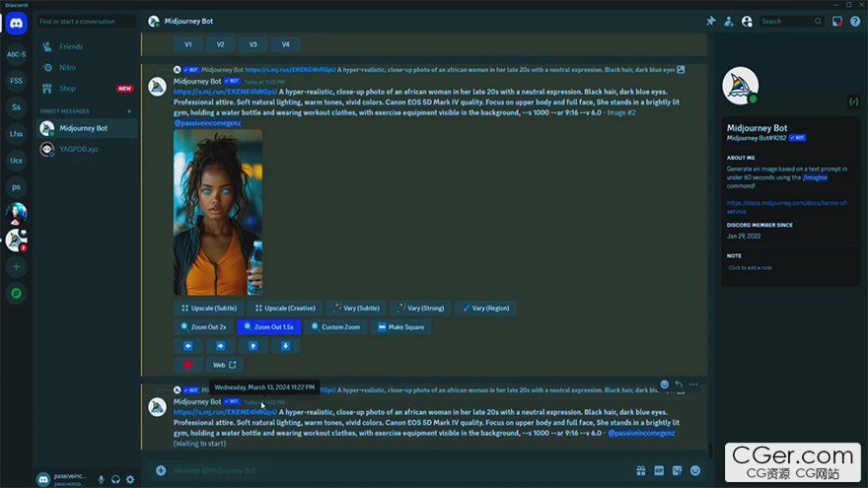This screenshot has height=488, width=868.
Task: Click the V2 variation button
Action: (x=220, y=44)
